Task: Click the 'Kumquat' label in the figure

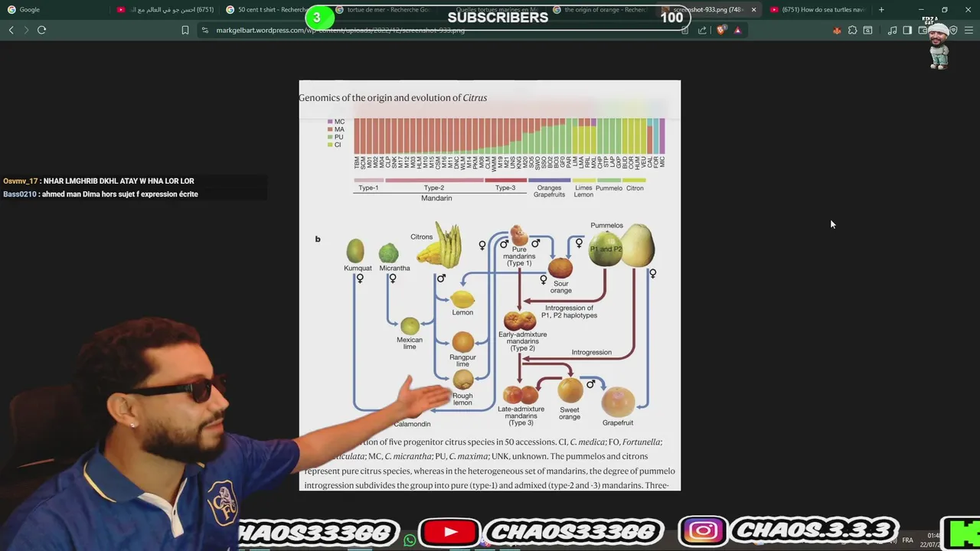Action: [358, 268]
